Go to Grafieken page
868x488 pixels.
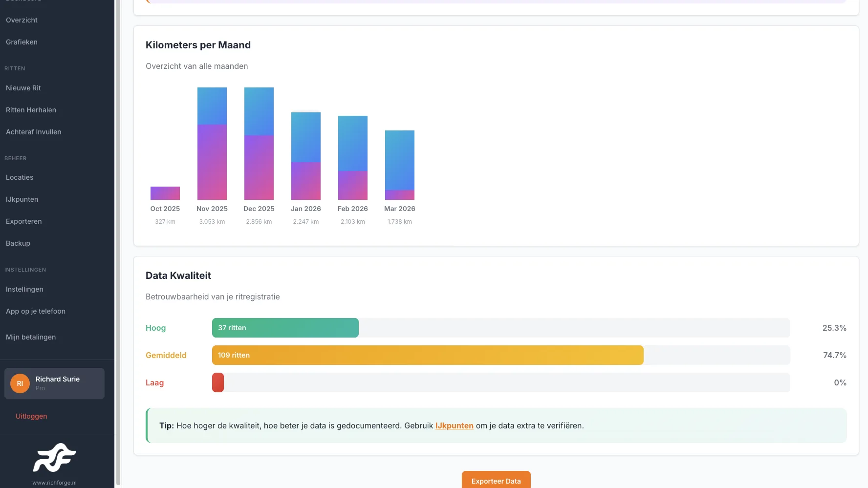[22, 42]
